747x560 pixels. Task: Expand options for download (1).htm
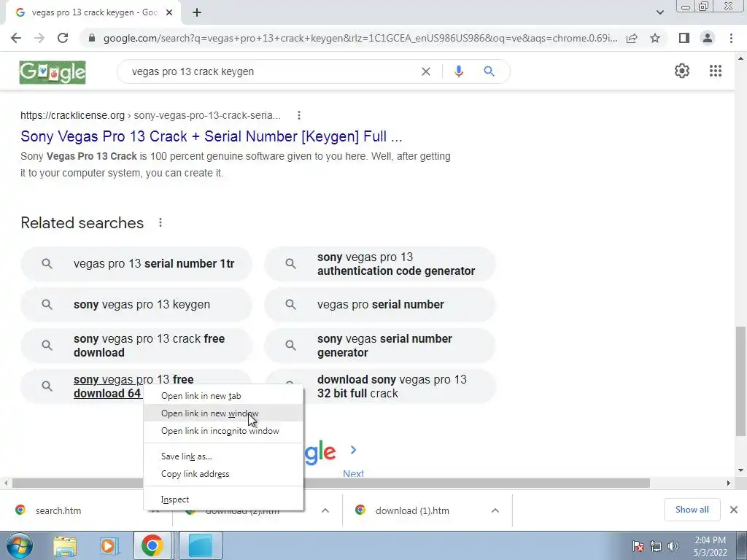495,510
